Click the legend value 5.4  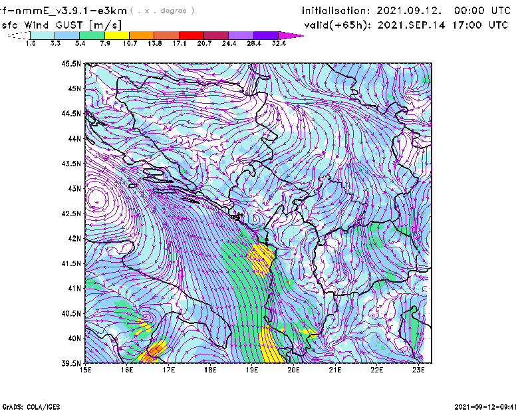[x=80, y=43]
